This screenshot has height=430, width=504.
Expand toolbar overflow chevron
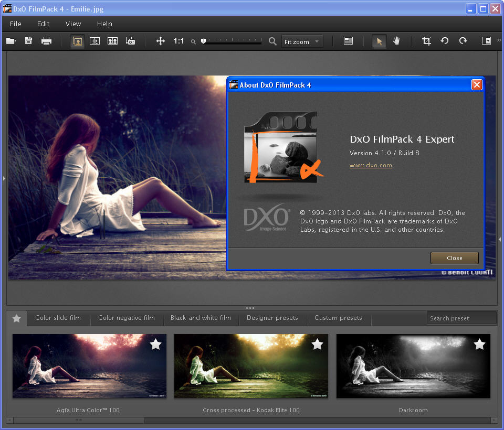point(499,40)
